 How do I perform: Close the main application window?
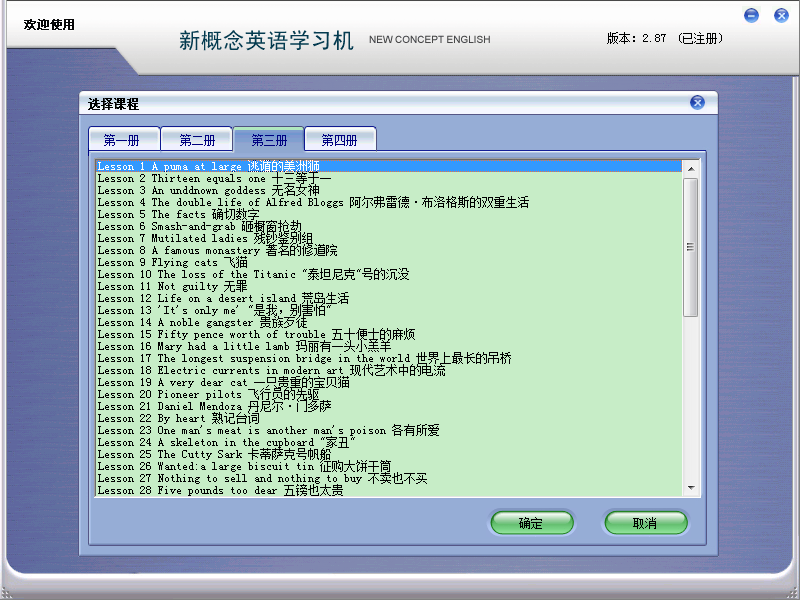pyautogui.click(x=781, y=15)
